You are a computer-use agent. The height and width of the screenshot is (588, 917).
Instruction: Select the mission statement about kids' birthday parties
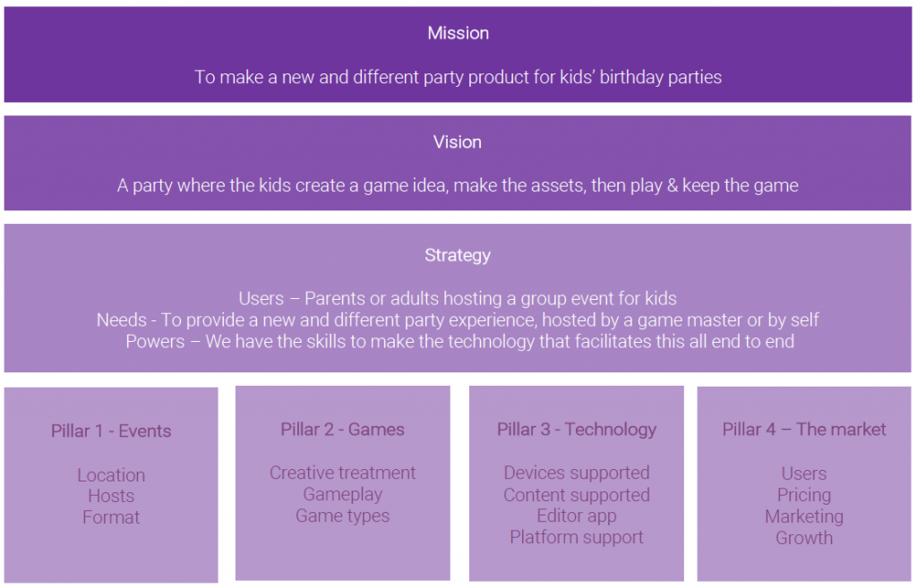point(458,77)
